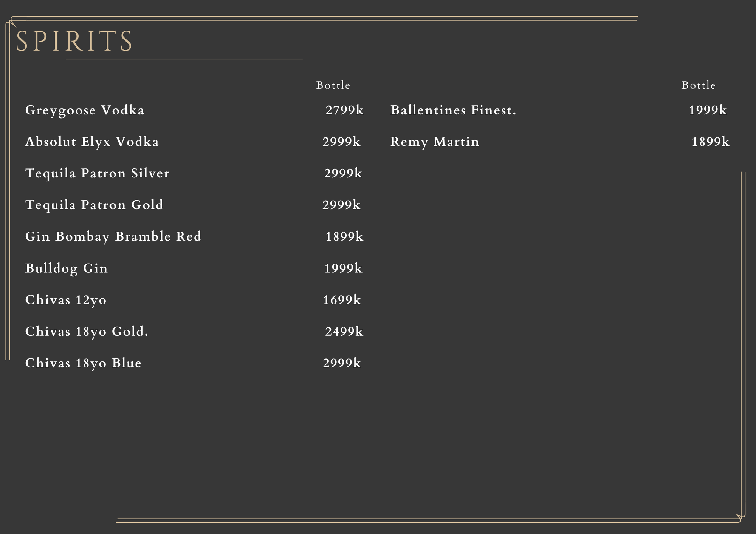Click Bottle header above Greygoose price

[333, 85]
